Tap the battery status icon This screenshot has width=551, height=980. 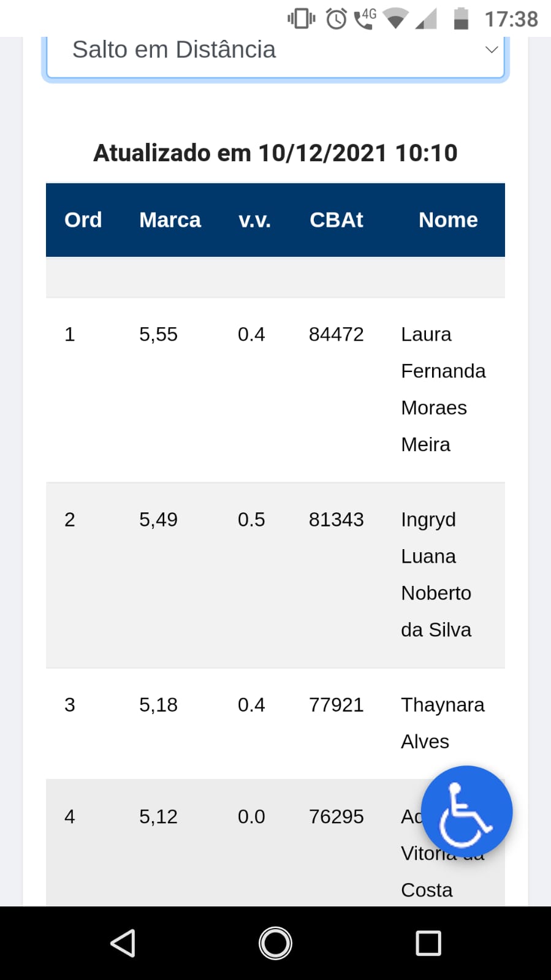tap(461, 18)
